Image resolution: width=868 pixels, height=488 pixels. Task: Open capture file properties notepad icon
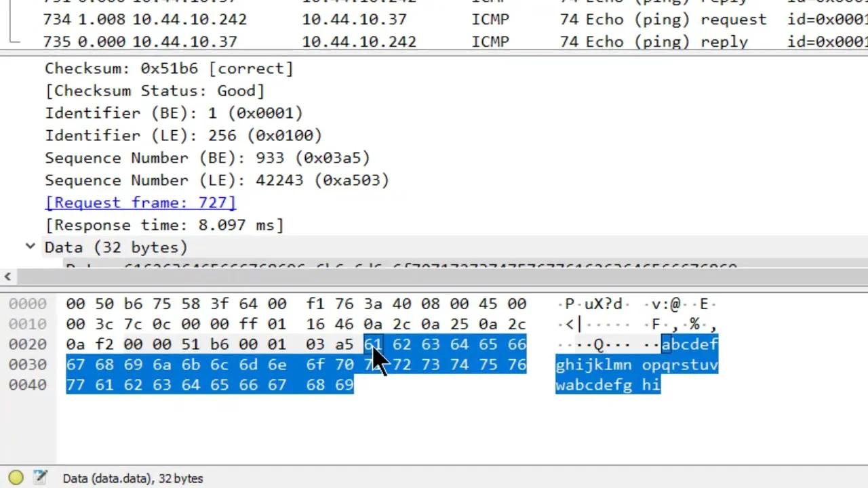[41, 478]
